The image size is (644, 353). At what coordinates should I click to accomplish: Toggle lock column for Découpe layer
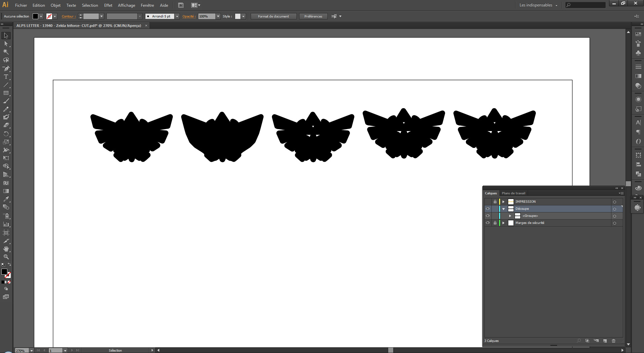click(x=495, y=208)
